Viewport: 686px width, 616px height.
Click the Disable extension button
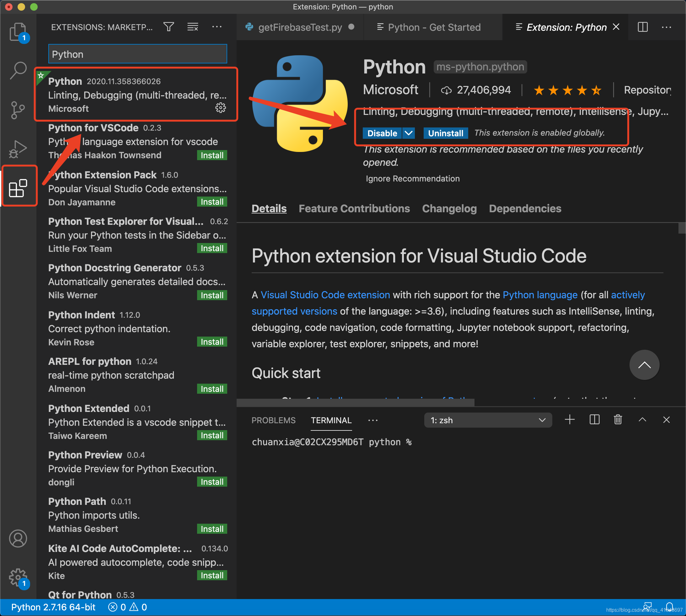382,133
